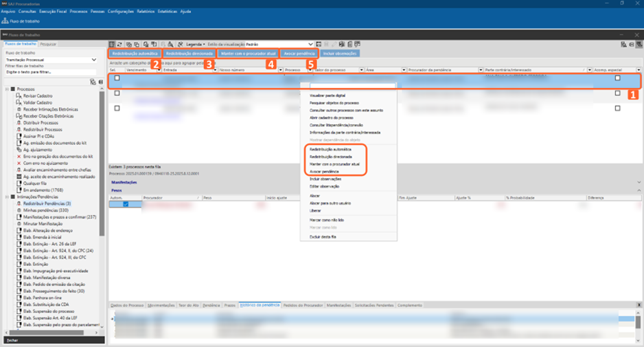Screen dimensions: 644x347
Task: Check the selection box of the first process row
Action: [117, 78]
